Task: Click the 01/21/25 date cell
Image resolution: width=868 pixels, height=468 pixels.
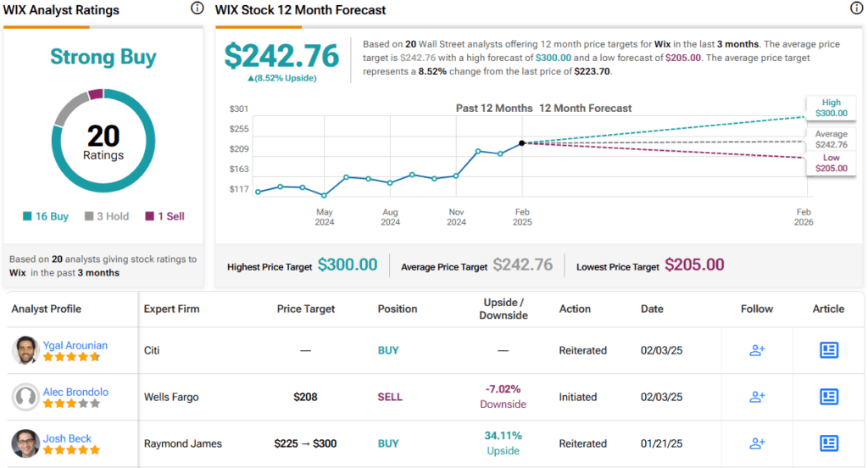Action: pyautogui.click(x=661, y=443)
